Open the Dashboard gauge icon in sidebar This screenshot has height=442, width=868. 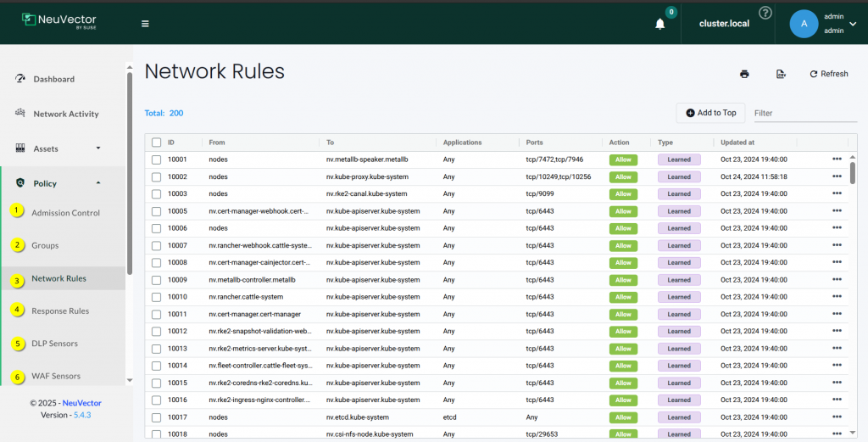[x=21, y=79]
